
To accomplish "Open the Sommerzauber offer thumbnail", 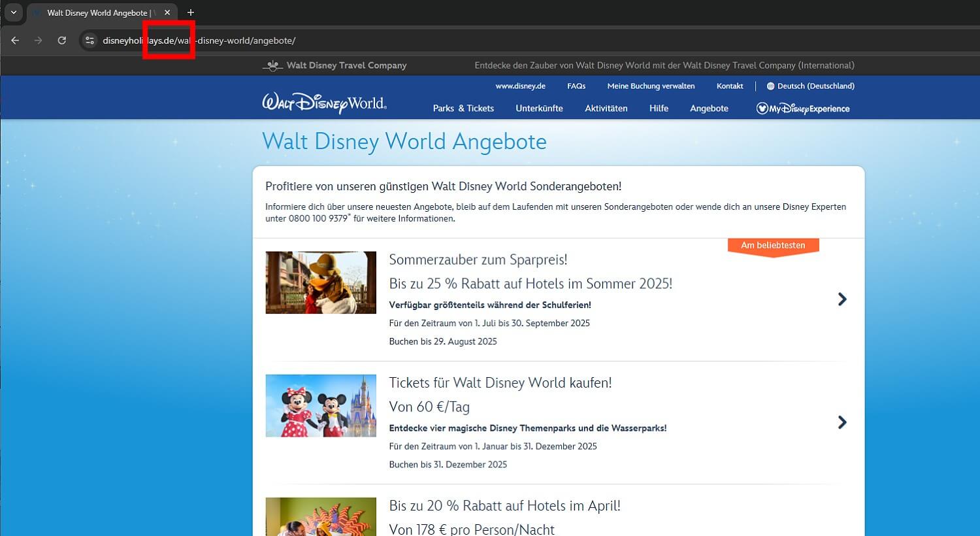I will [321, 282].
